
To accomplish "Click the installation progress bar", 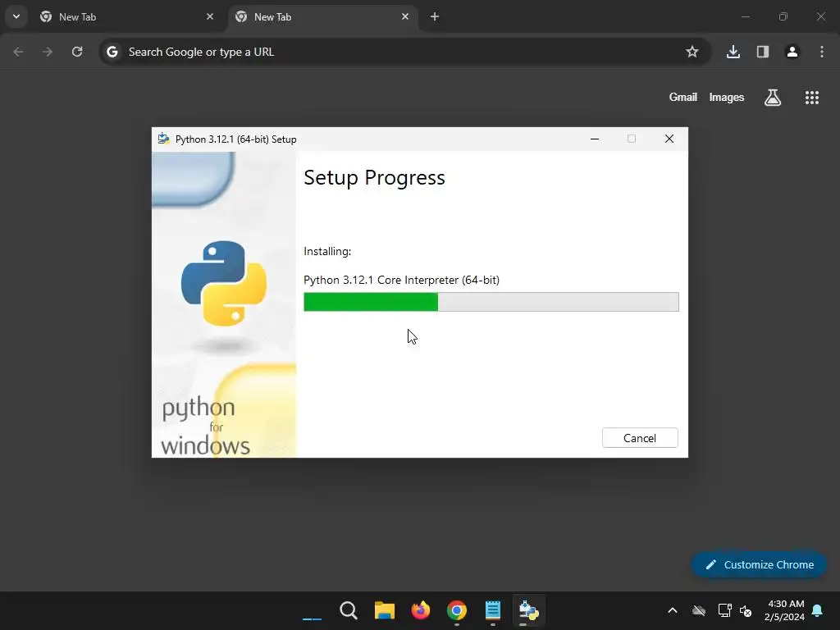I will pos(491,302).
